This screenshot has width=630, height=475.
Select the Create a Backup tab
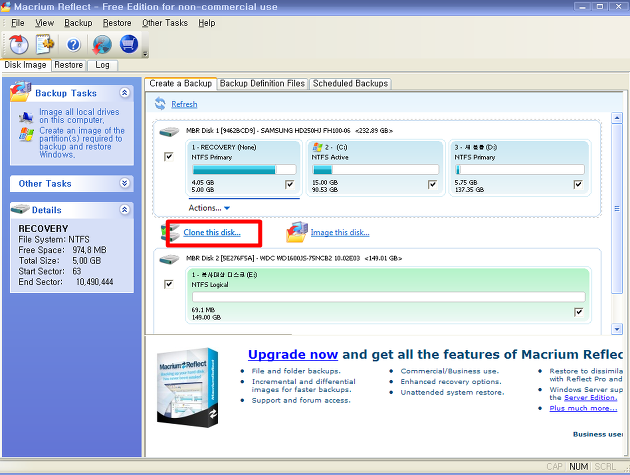click(x=180, y=83)
